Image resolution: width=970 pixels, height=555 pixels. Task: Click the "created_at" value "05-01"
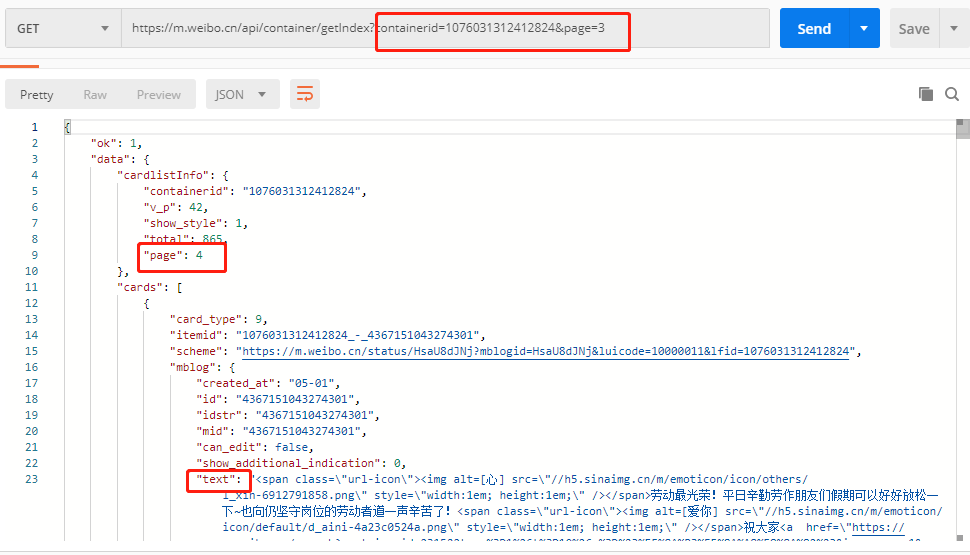311,383
